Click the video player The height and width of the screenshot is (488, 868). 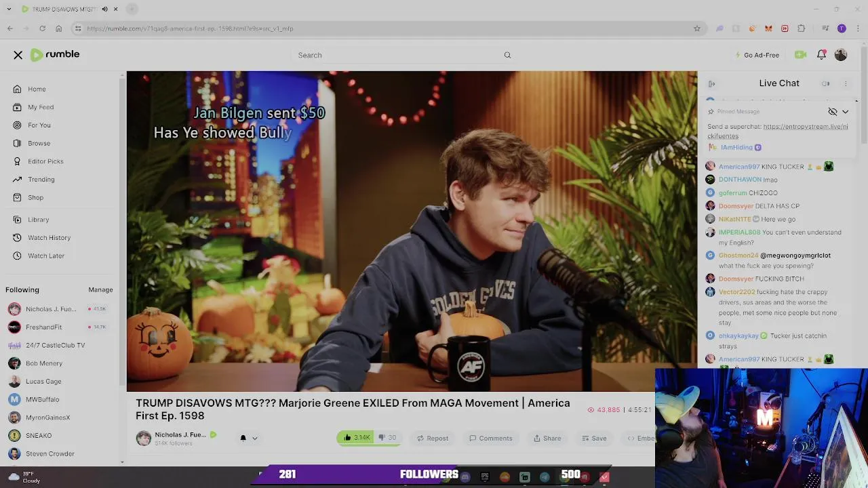coord(412,231)
